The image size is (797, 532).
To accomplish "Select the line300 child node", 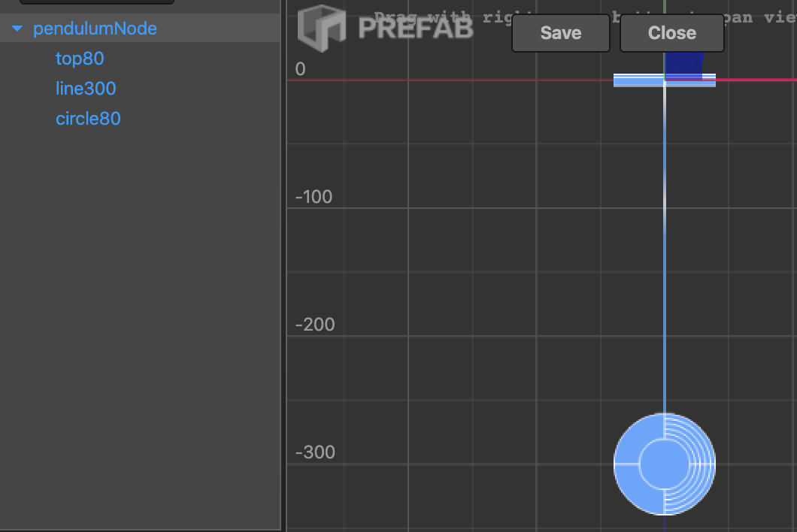I will pyautogui.click(x=86, y=89).
